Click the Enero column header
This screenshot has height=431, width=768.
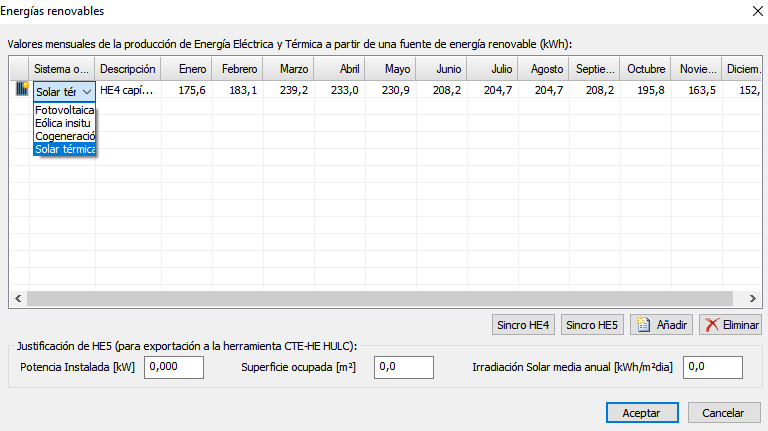click(185, 69)
